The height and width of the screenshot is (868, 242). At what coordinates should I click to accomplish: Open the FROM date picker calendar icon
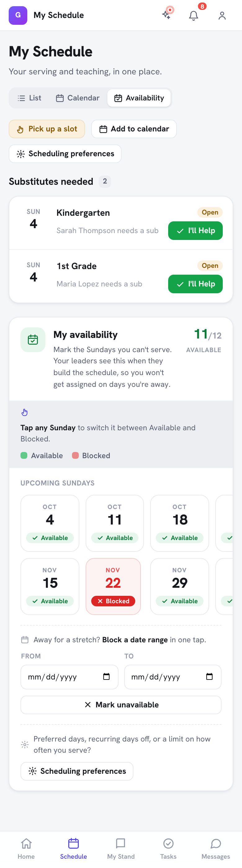[x=106, y=676]
